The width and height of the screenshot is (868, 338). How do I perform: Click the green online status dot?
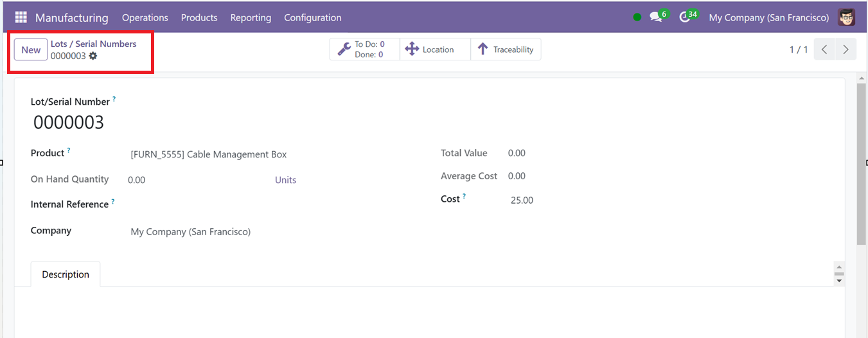click(x=637, y=17)
